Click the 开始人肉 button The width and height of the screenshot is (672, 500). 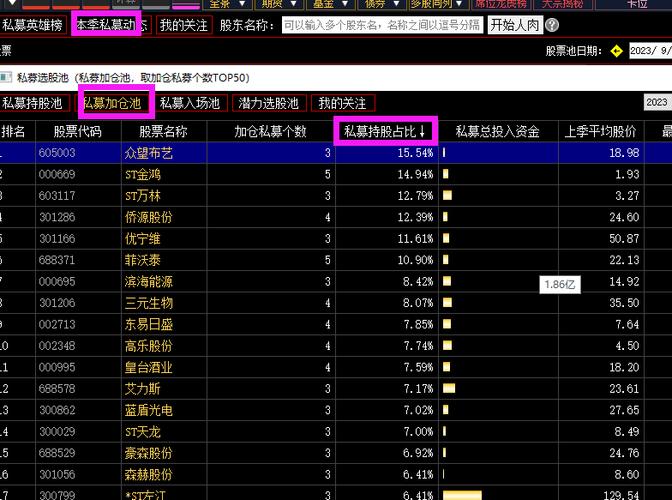coord(515,25)
